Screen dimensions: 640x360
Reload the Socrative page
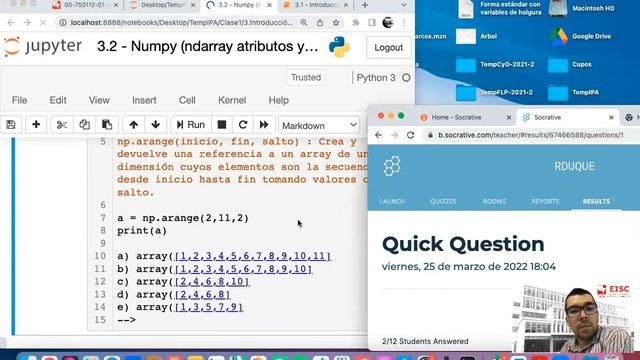[x=410, y=135]
